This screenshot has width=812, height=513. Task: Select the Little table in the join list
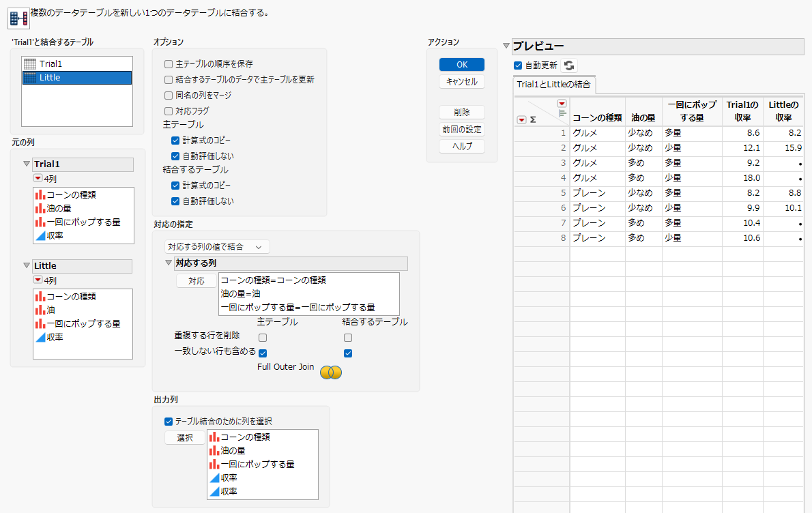(77, 78)
